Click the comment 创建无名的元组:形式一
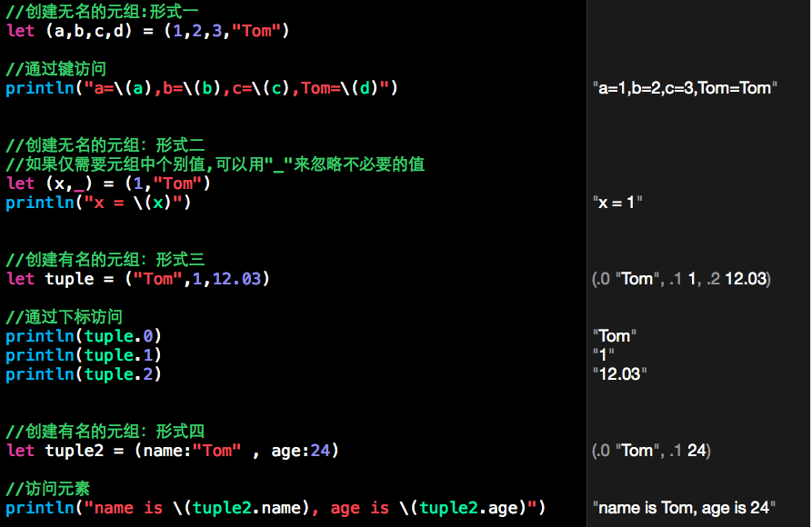This screenshot has height=527, width=812. tap(102, 10)
